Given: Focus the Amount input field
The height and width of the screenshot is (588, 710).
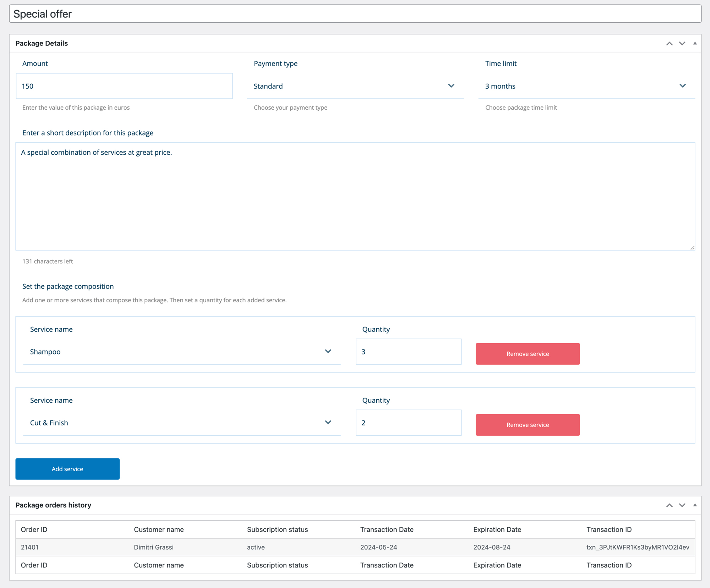Looking at the screenshot, I should [124, 86].
